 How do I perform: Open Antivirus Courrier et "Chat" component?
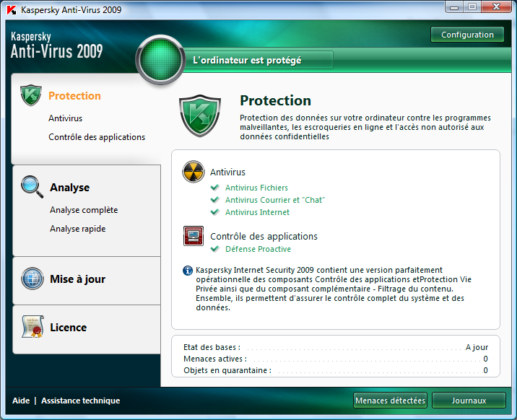[x=274, y=200]
